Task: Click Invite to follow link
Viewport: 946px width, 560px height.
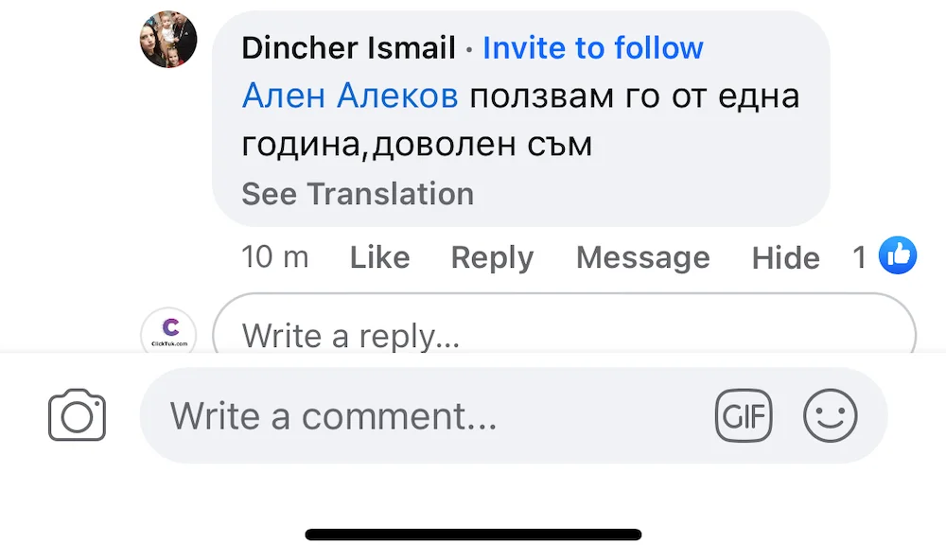Action: coord(593,48)
